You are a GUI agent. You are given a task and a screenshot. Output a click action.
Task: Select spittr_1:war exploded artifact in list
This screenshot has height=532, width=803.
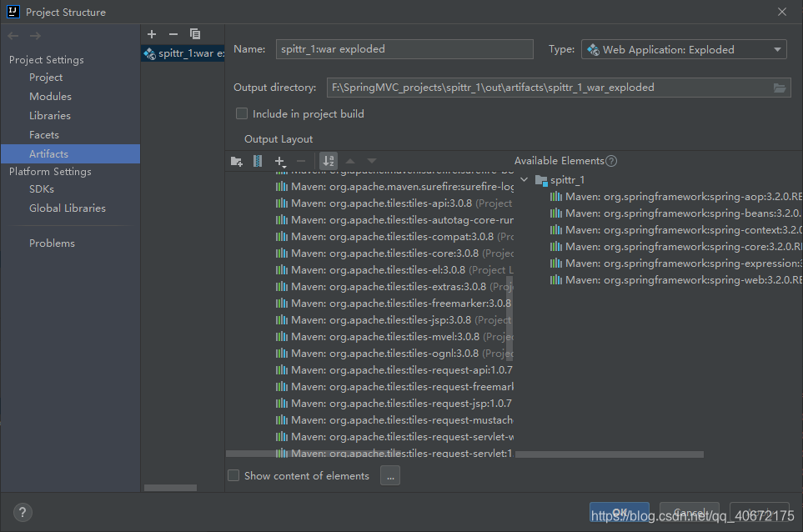pos(183,53)
